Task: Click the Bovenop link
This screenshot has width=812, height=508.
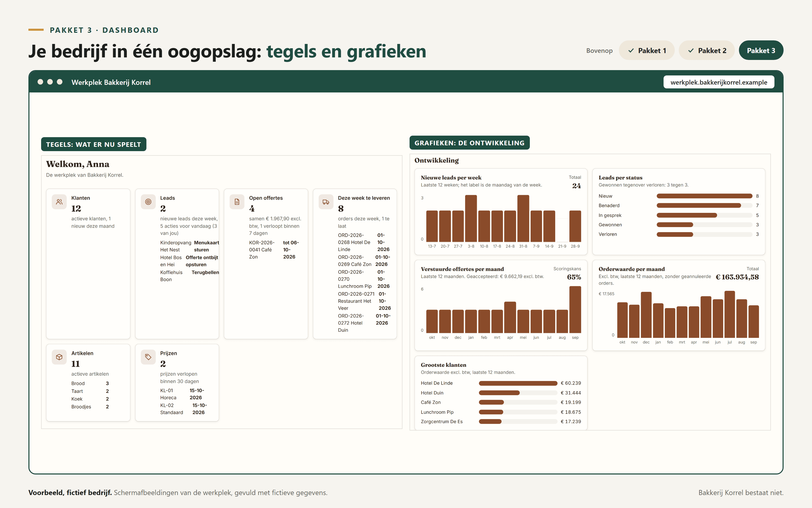Action: point(599,51)
